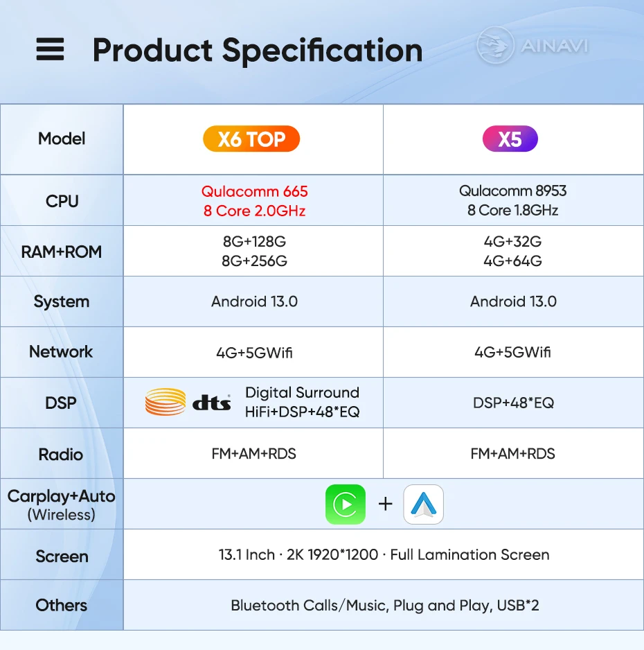
Task: Select the RAM+ROM row label
Action: 62,252
